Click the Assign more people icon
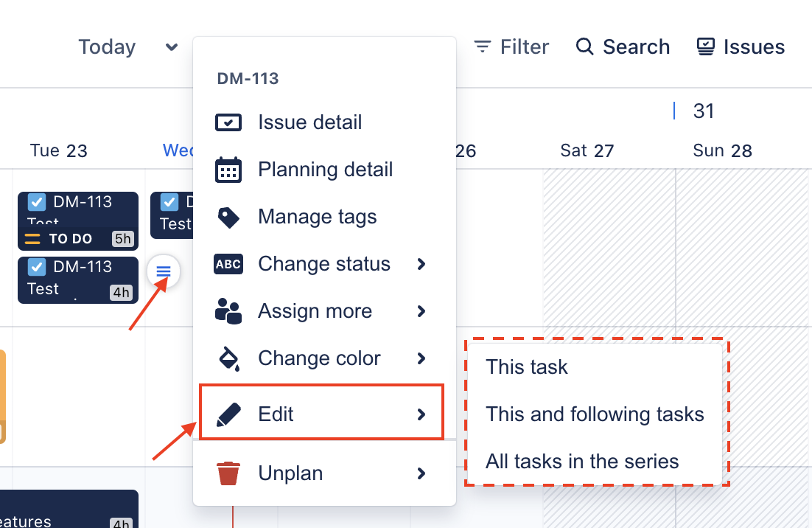This screenshot has height=528, width=812. click(x=228, y=311)
